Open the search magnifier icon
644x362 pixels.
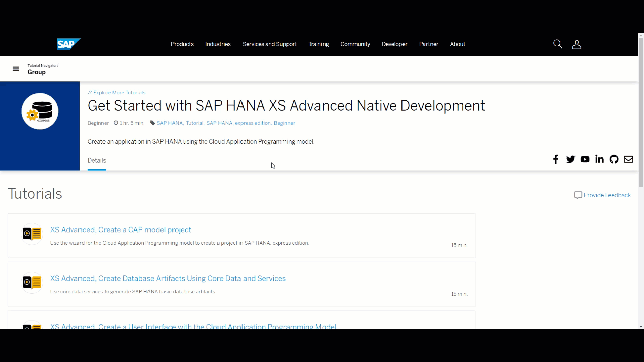[557, 44]
